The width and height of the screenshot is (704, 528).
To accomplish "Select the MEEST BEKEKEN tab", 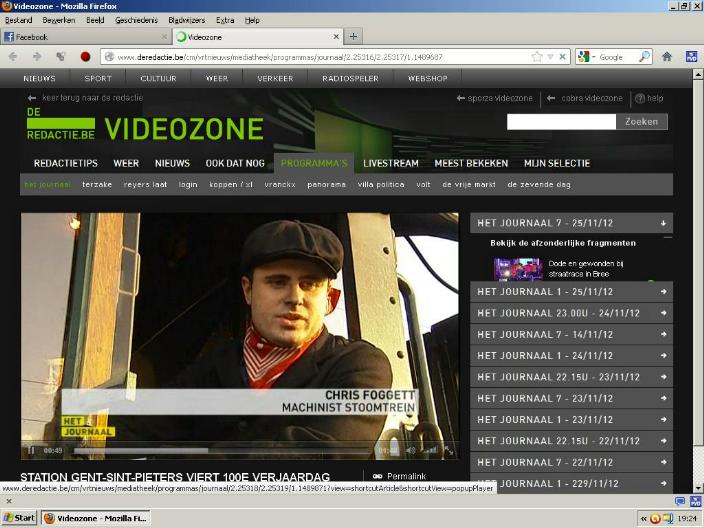I will pos(471,163).
